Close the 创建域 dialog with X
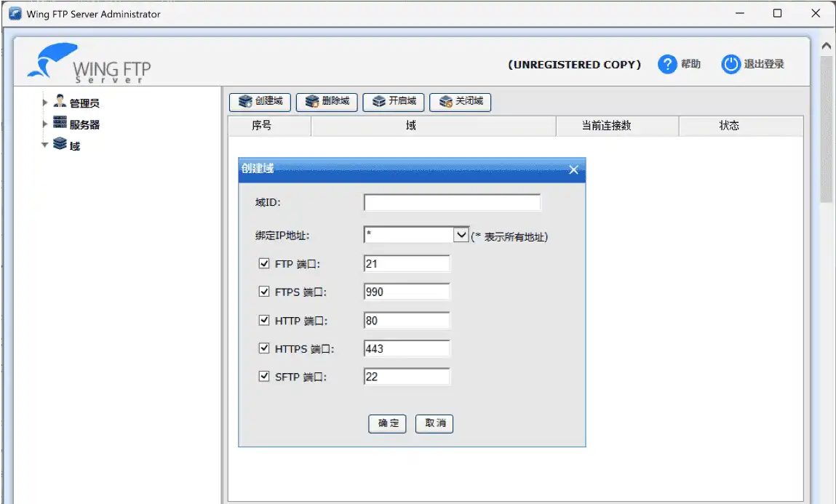The width and height of the screenshot is (836, 504). tap(573, 170)
